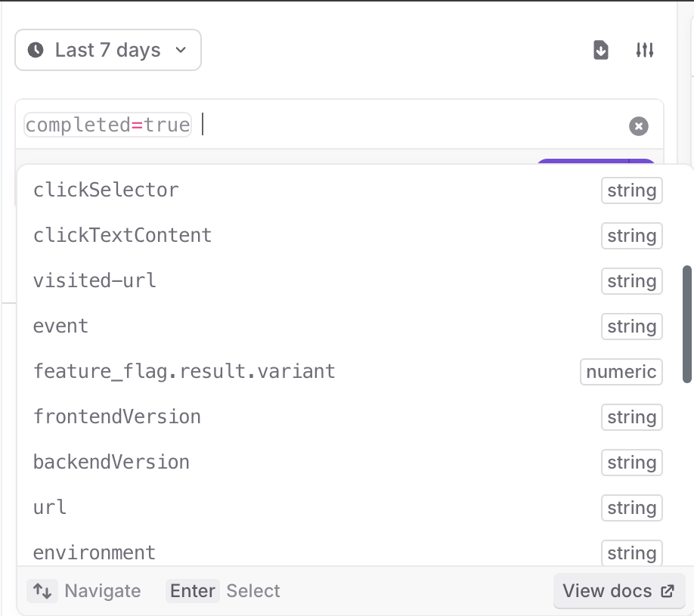Screen dimensions: 694x616
Task: Click the numeric type badge beside feature_flag.result.variant
Action: [621, 372]
